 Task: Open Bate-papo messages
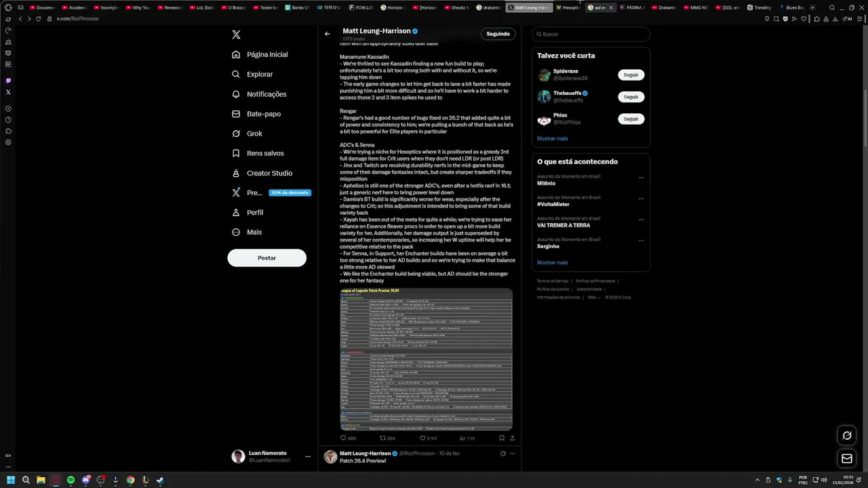coord(256,114)
